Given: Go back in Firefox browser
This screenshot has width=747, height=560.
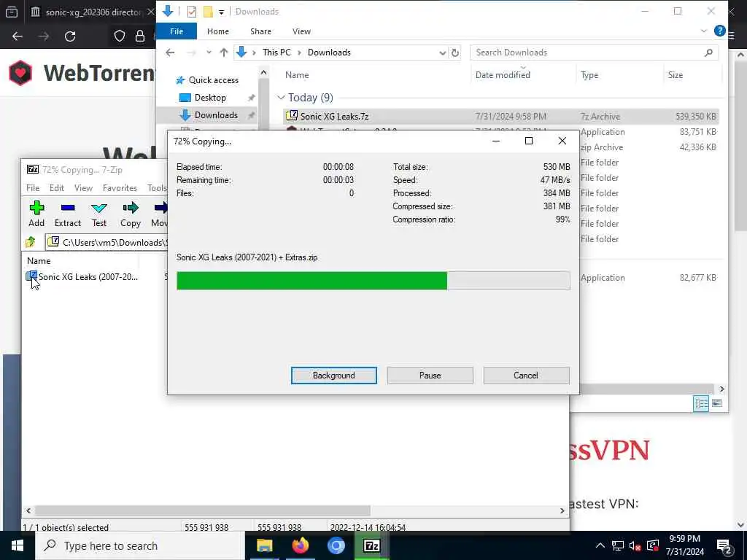Looking at the screenshot, I should click(18, 36).
